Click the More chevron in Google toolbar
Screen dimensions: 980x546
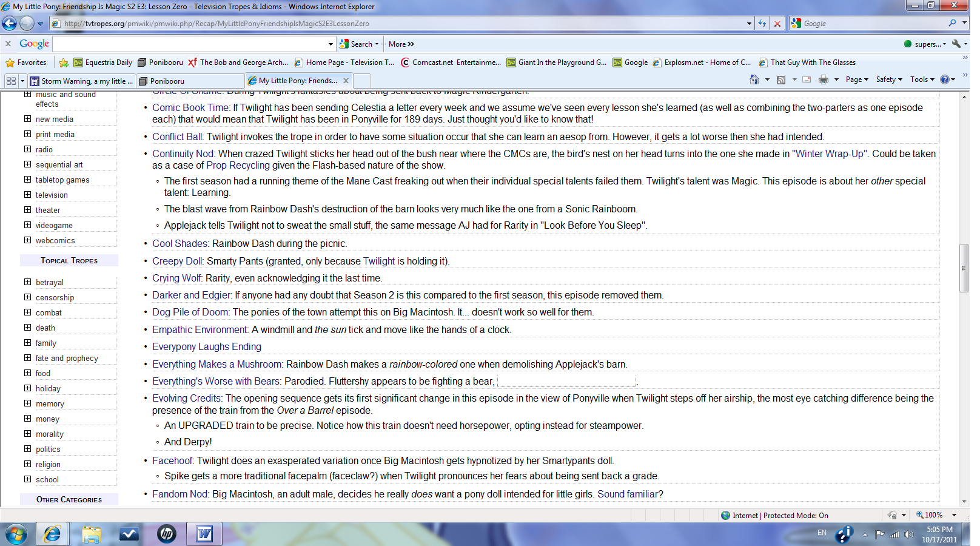point(401,44)
